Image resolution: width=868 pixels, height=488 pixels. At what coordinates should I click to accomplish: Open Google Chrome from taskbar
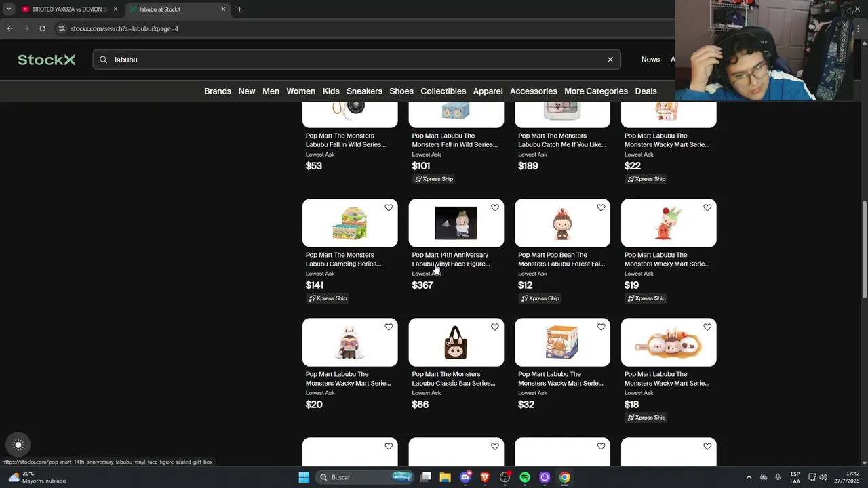(564, 477)
